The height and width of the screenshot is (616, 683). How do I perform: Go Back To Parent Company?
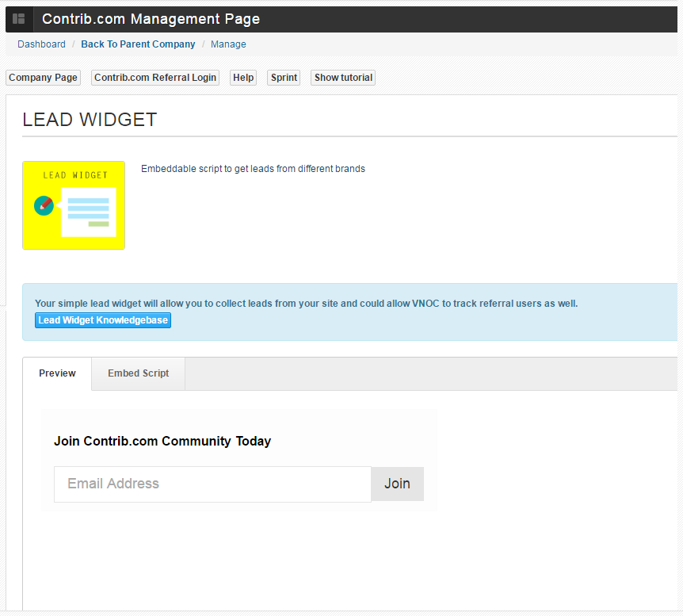point(138,44)
